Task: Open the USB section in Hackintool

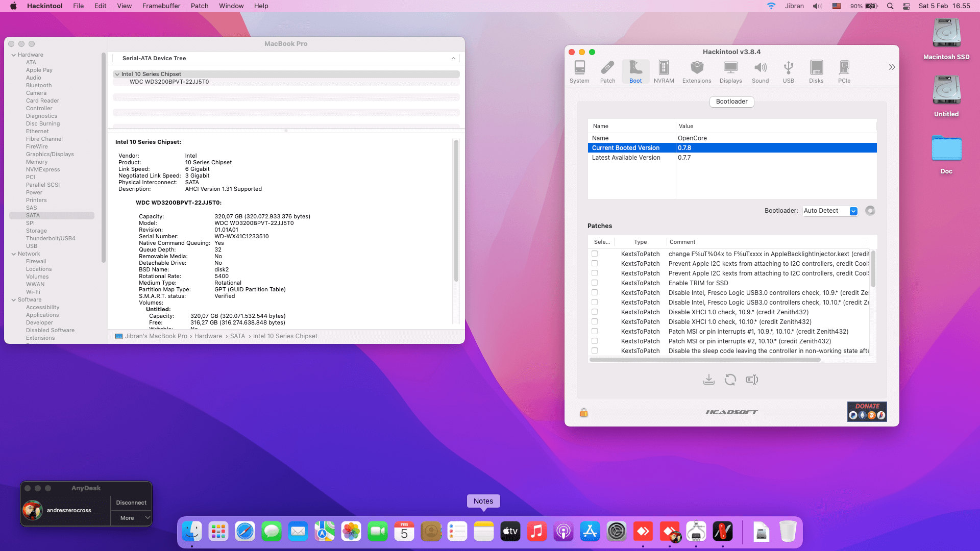Action: [x=788, y=72]
